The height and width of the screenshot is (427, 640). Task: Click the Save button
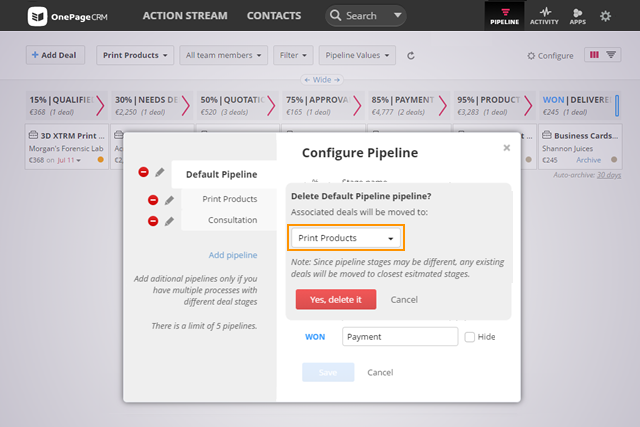328,372
